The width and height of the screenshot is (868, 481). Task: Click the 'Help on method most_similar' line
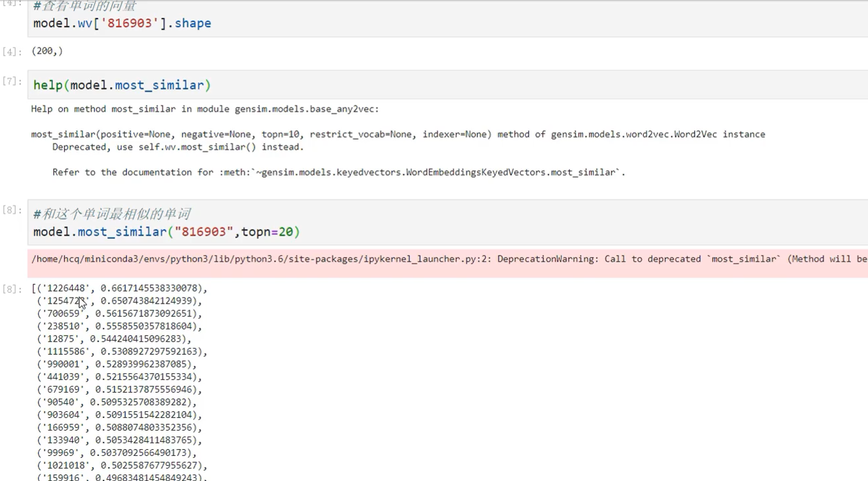point(205,109)
